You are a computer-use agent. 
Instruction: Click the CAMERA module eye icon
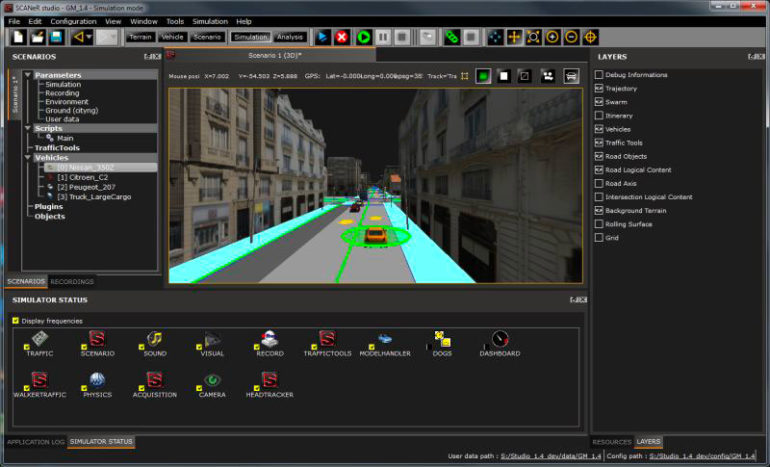coord(212,380)
